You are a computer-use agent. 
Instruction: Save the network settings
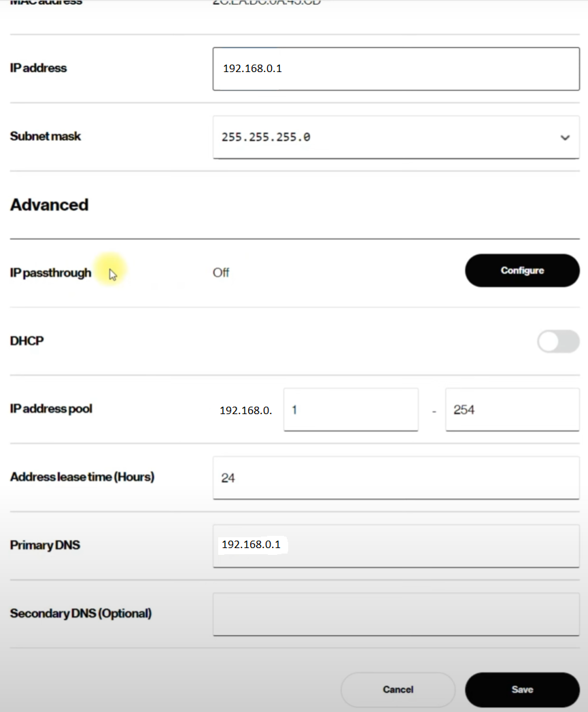click(522, 690)
